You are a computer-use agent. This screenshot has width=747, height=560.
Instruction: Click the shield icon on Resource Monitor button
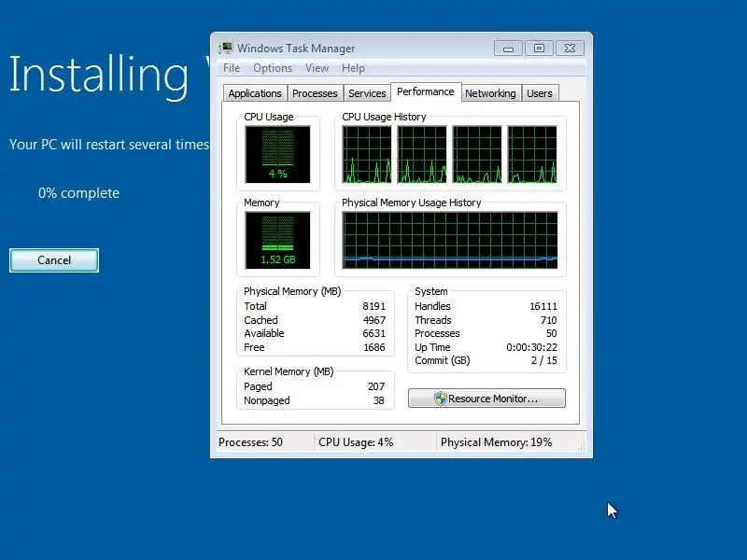(x=441, y=399)
